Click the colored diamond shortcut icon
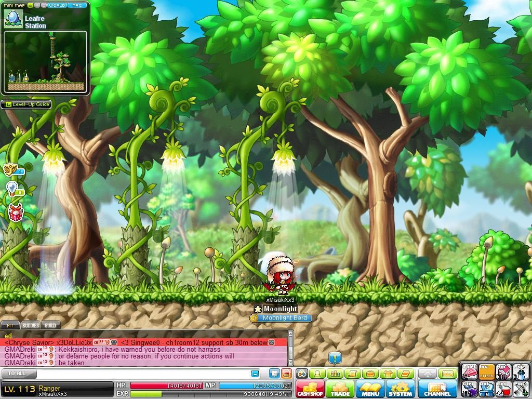This screenshot has height=399, width=532. (302, 374)
